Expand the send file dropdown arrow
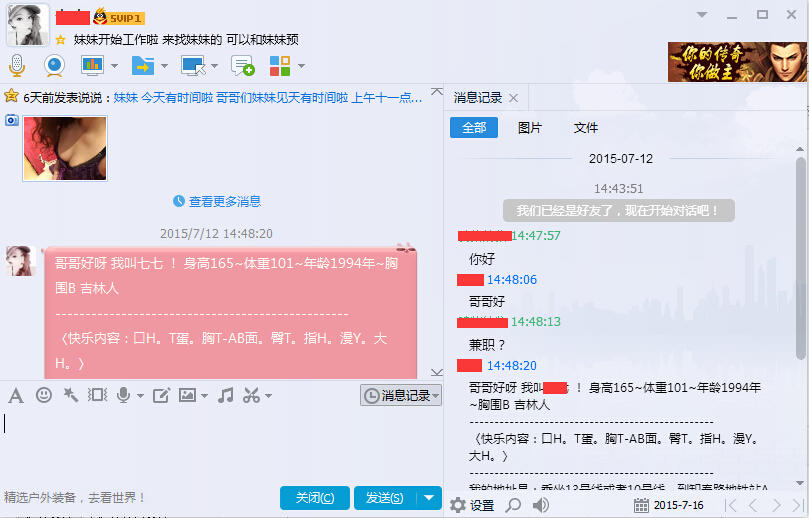This screenshot has width=809, height=518. 164,66
